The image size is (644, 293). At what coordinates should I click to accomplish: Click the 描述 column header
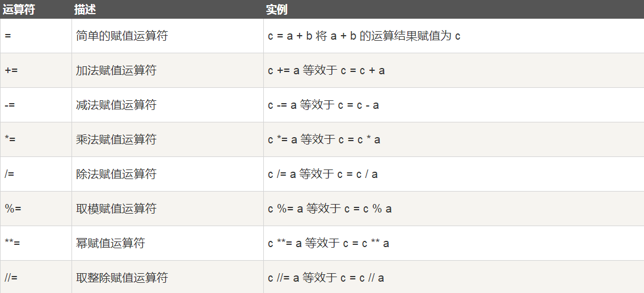tap(85, 10)
